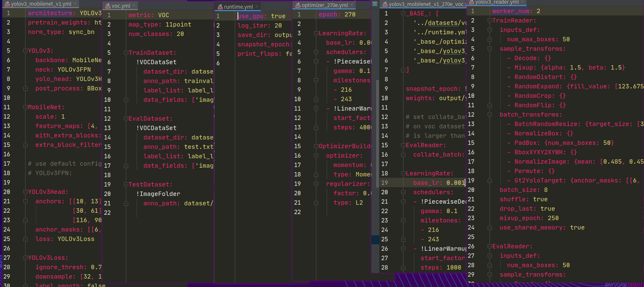The image size is (644, 287).
Task: Click the YAML icon on yolov3_mobilenet_v1_270e_voc tab
Action: [x=385, y=4]
